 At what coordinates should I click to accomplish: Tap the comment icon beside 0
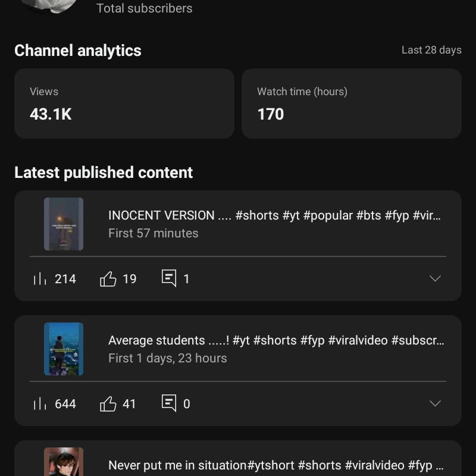pos(169,403)
